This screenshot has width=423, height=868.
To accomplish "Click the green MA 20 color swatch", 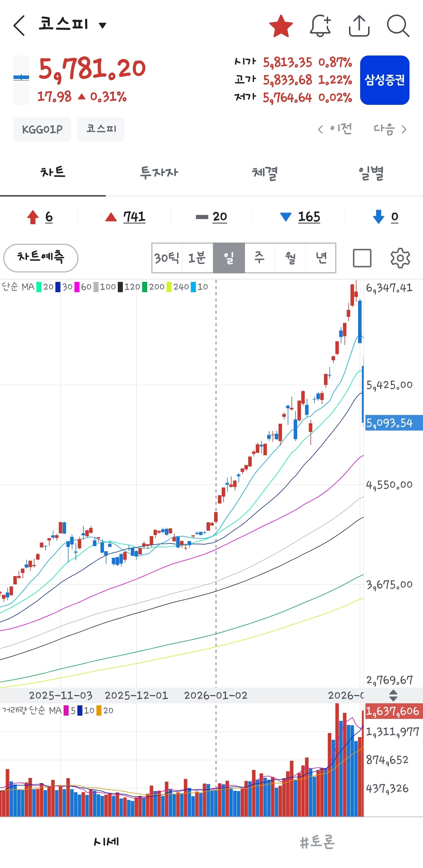I will (x=39, y=287).
